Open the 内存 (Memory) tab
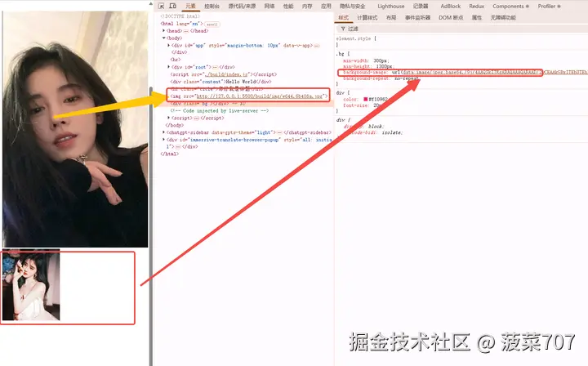The width and height of the screenshot is (588, 366). point(307,7)
